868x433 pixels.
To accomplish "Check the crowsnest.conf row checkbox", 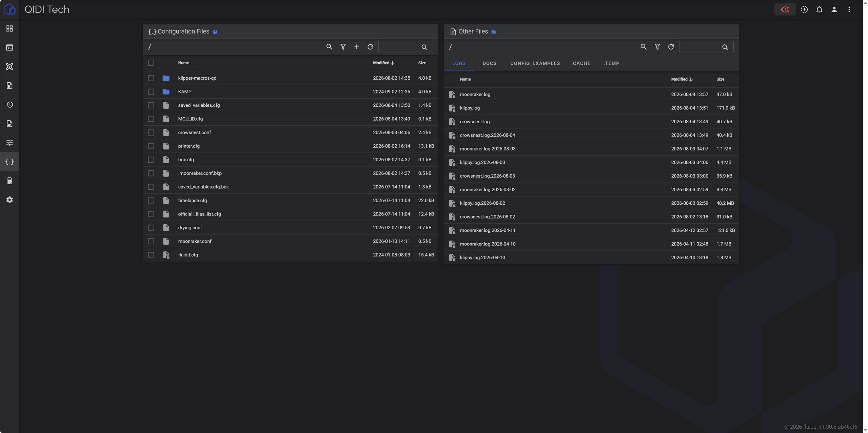I will [x=151, y=132].
